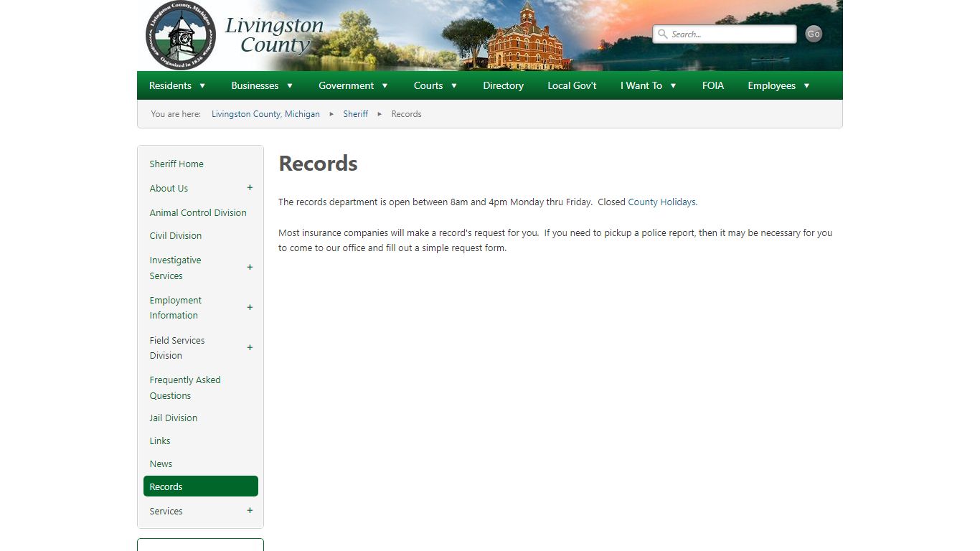Open the Government dropdown menu
This screenshot has height=551, width=980.
coord(354,85)
